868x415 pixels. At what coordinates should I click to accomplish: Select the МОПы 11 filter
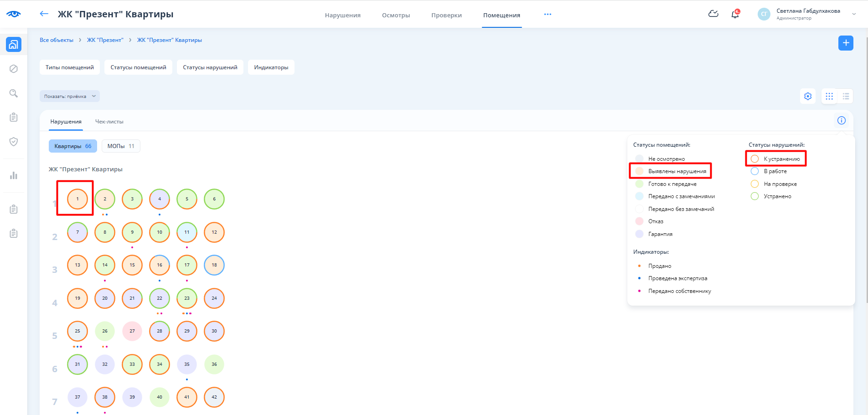[121, 146]
